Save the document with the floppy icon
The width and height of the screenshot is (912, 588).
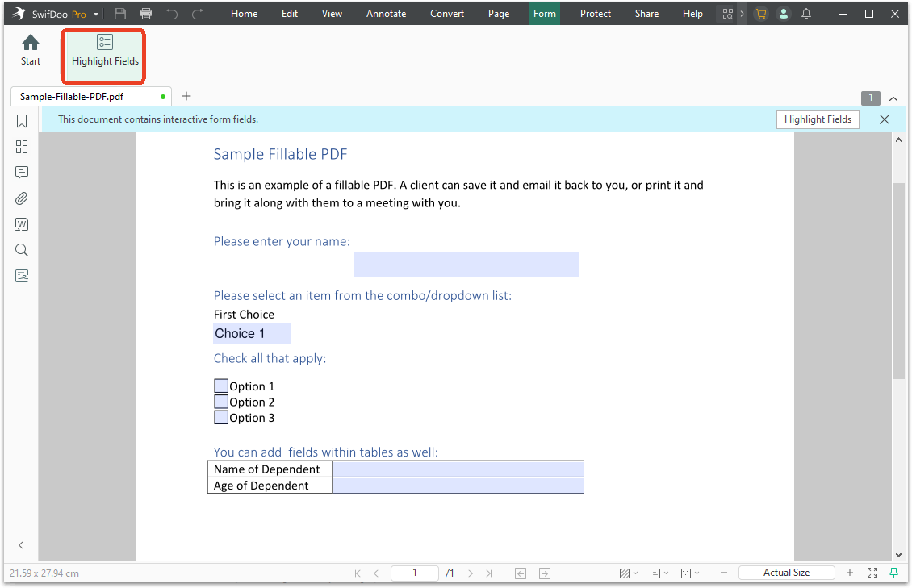point(120,14)
